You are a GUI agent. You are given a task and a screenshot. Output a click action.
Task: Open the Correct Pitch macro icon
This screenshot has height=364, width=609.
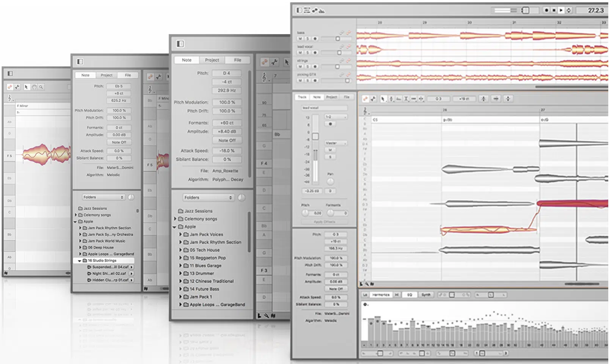[x=483, y=99]
